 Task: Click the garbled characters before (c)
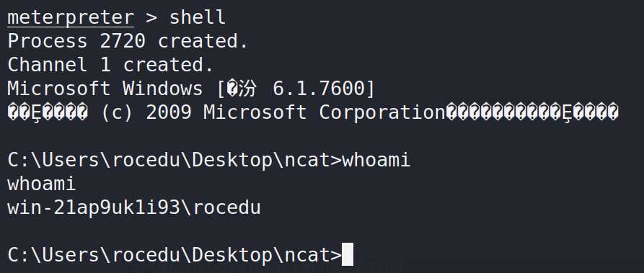[47, 112]
